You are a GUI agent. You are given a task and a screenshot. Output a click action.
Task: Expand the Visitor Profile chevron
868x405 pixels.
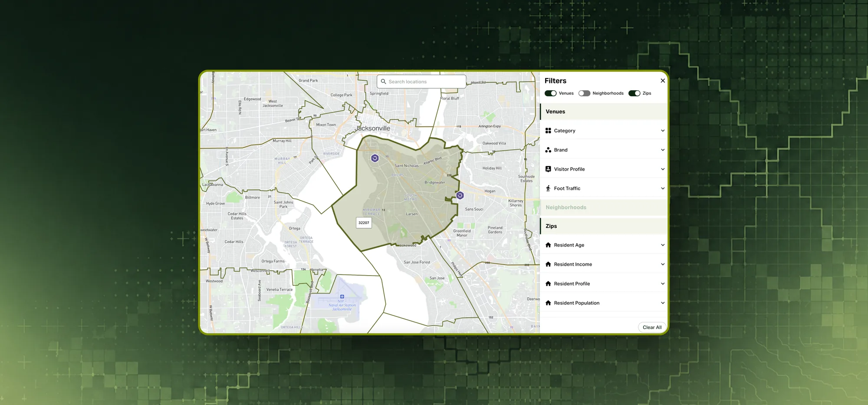point(663,169)
